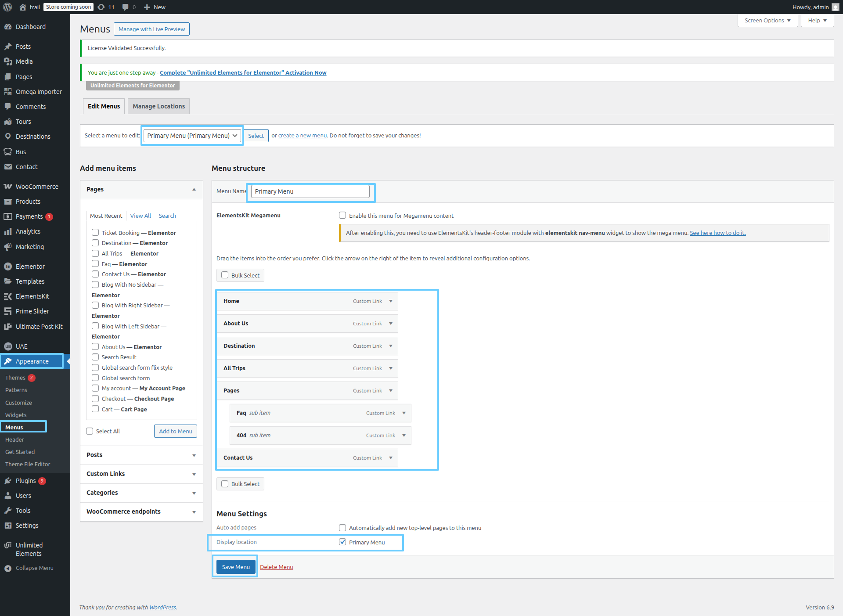The width and height of the screenshot is (843, 616).
Task: Click the WooCommerce sidebar icon
Action: click(8, 187)
